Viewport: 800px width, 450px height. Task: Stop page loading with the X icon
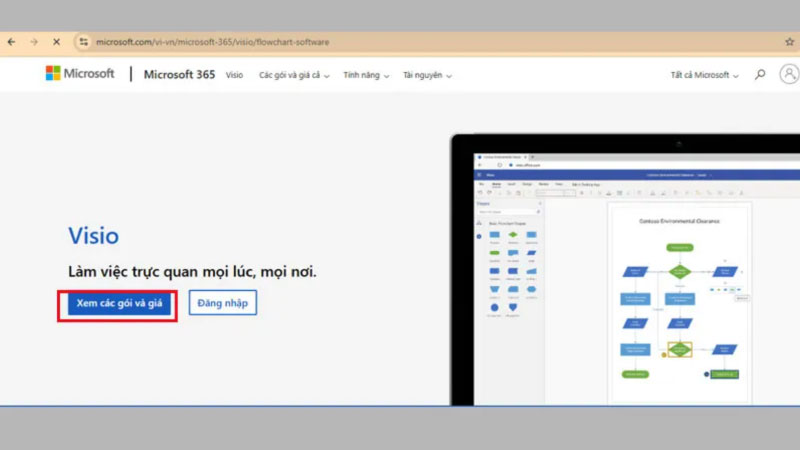(x=56, y=42)
